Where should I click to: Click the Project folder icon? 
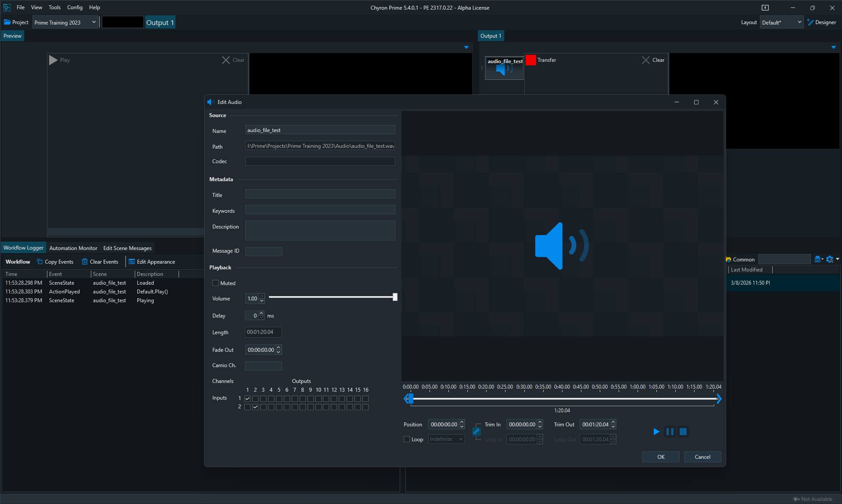click(7, 22)
